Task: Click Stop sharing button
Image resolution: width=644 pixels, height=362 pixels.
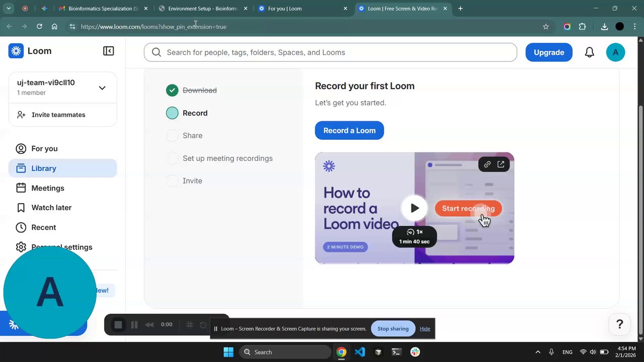Action: tap(393, 329)
